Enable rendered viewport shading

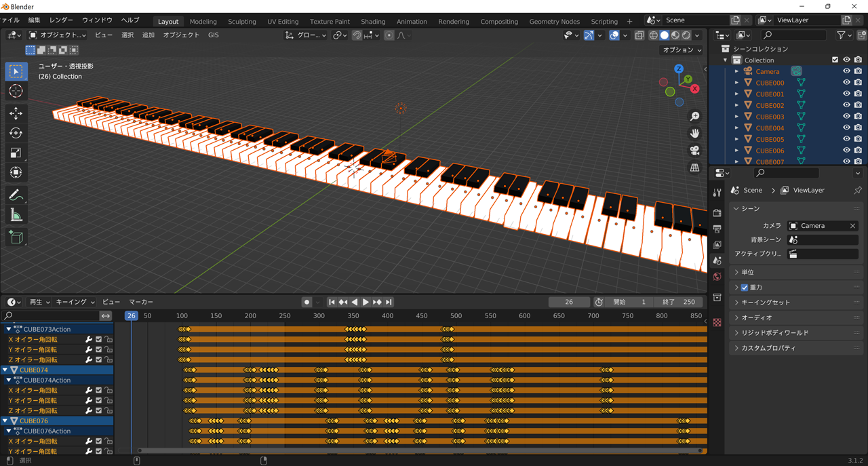click(686, 35)
